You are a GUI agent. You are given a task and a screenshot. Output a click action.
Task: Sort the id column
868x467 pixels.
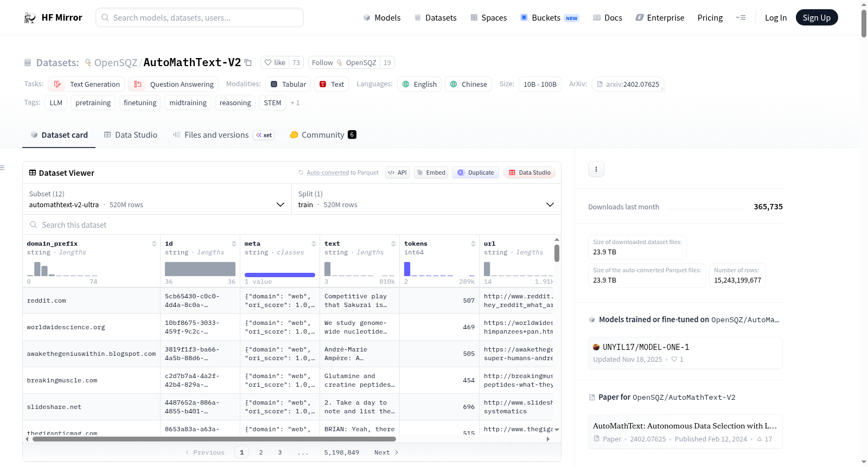(234, 244)
